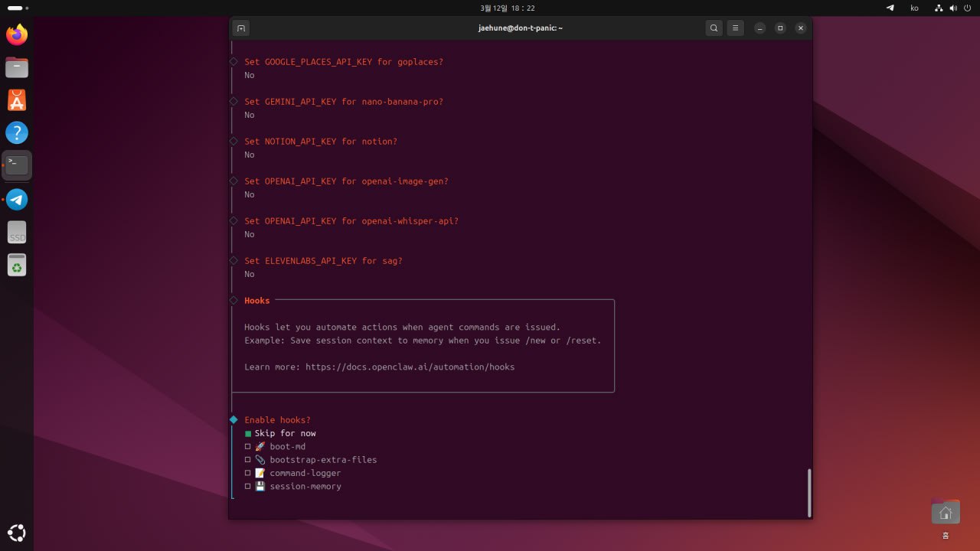980x551 pixels.
Task: Open Ubuntu App Center from dock
Action: pyautogui.click(x=17, y=100)
